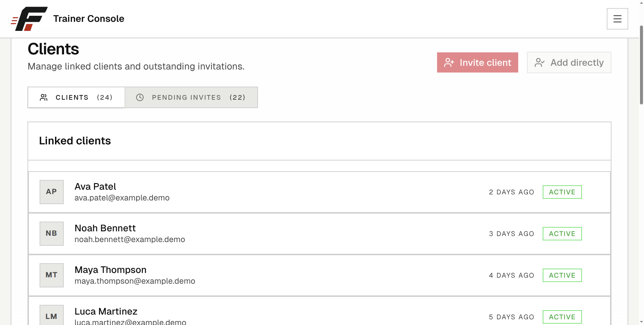The height and width of the screenshot is (325, 644).
Task: Click email ava.patel@example.demo
Action: pyautogui.click(x=122, y=198)
